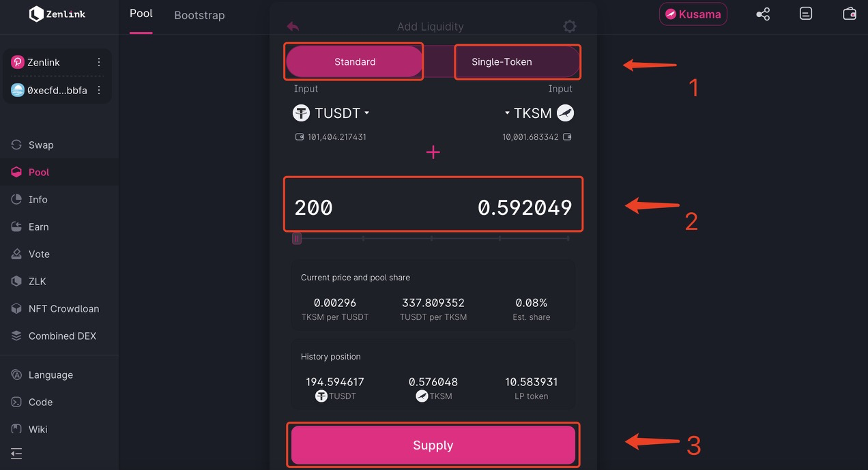Click the TKSM balance wallet icon
Viewport: 868px width, 470px height.
tap(567, 137)
